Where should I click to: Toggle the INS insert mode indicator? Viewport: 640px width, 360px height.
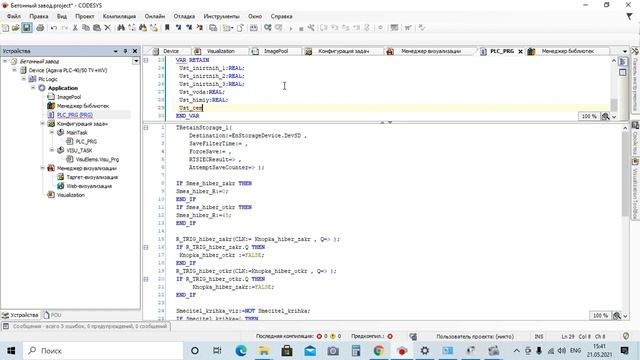pyautogui.click(x=539, y=336)
